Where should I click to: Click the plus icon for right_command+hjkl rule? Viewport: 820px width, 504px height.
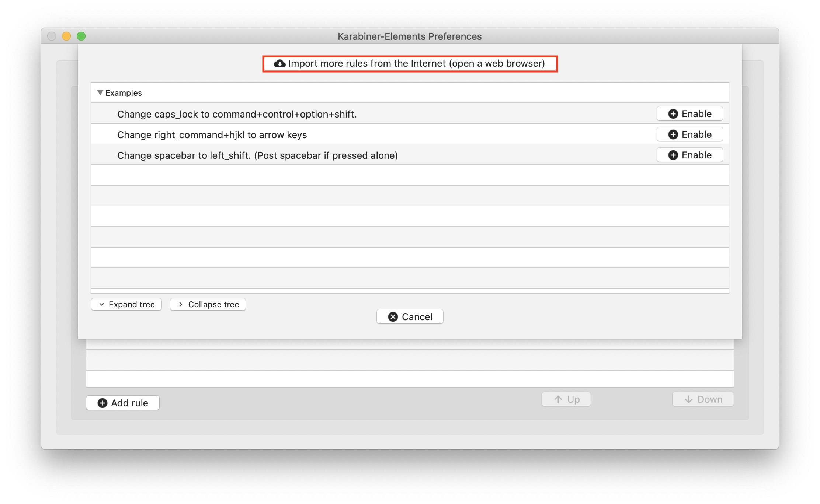tap(673, 134)
